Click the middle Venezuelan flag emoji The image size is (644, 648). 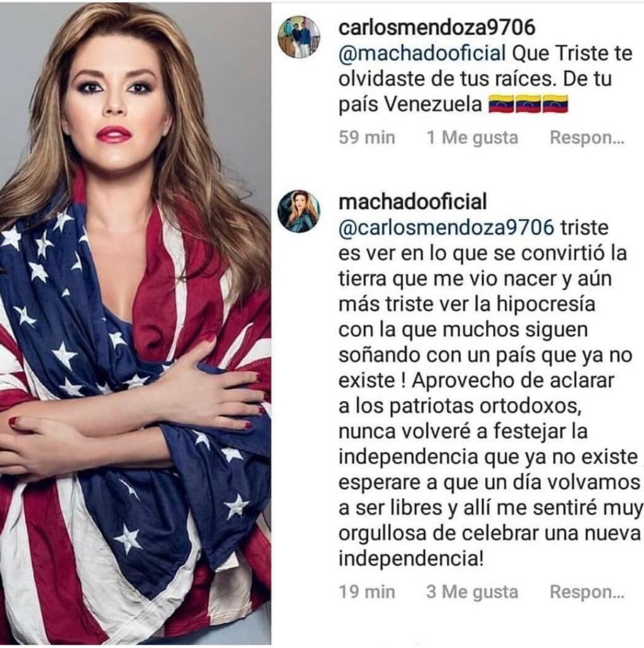tap(528, 104)
